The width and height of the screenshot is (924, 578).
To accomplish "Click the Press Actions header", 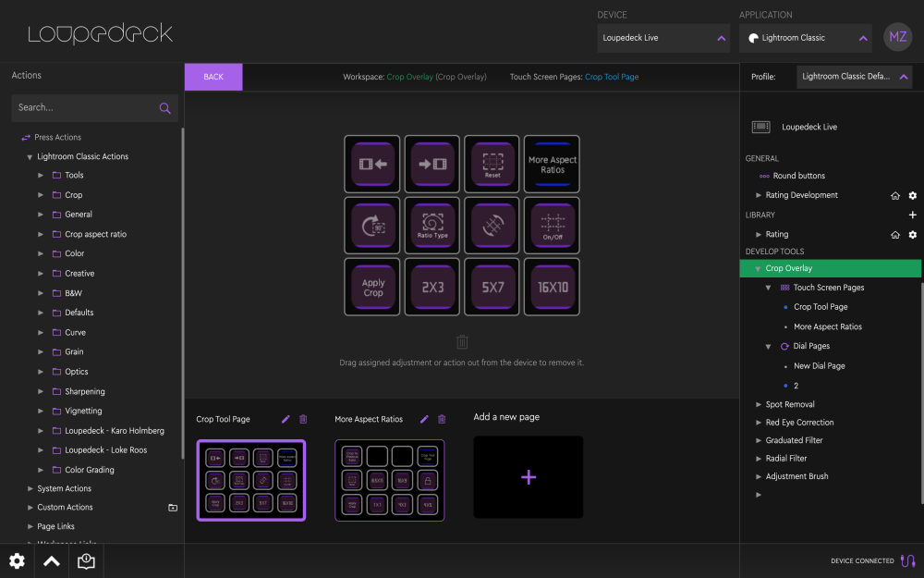I will 57,137.
